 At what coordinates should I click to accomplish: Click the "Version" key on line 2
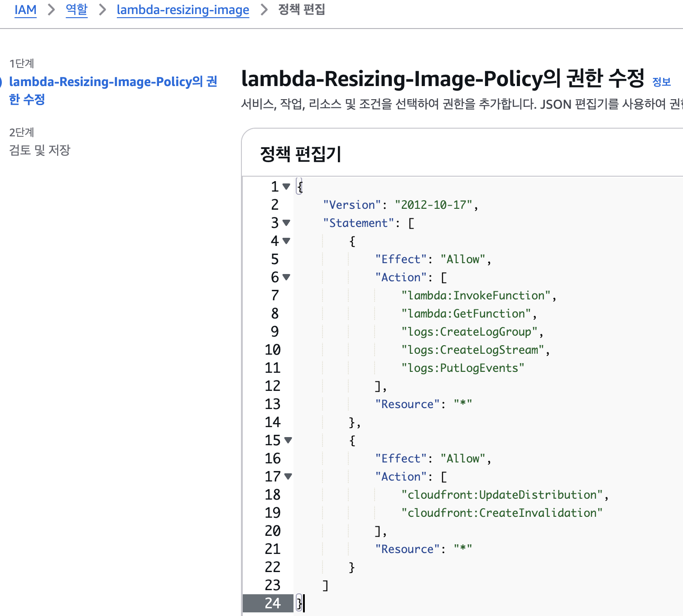352,205
